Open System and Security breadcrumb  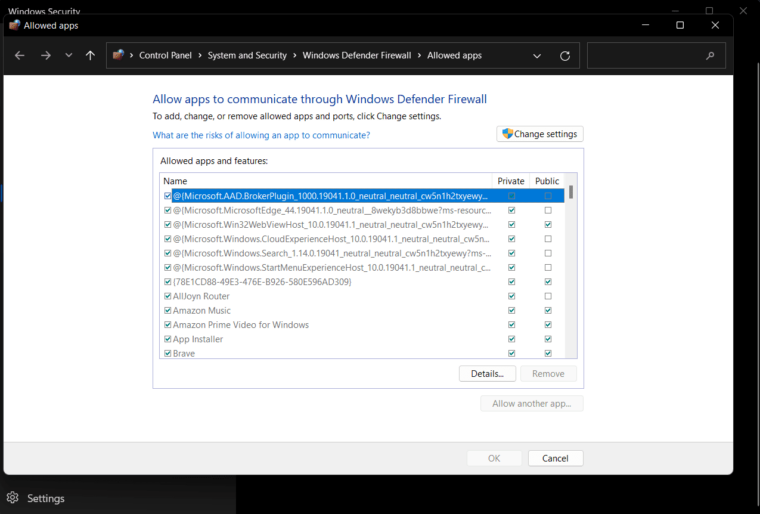tap(247, 55)
